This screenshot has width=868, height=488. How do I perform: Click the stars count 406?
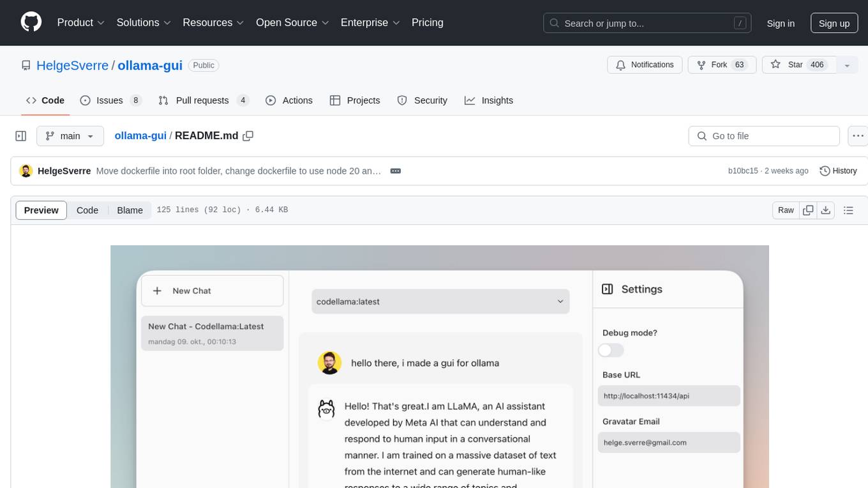click(817, 65)
